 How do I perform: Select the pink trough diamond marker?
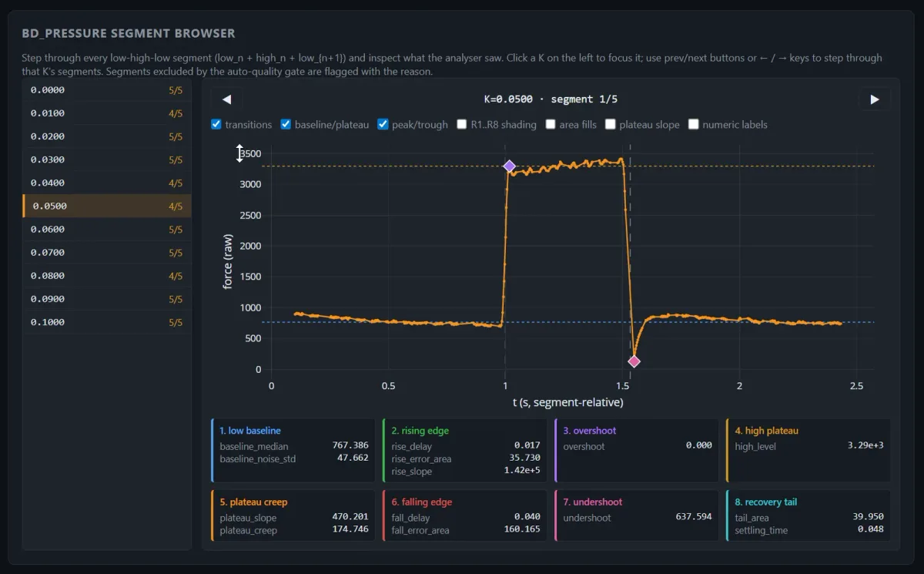pos(634,361)
